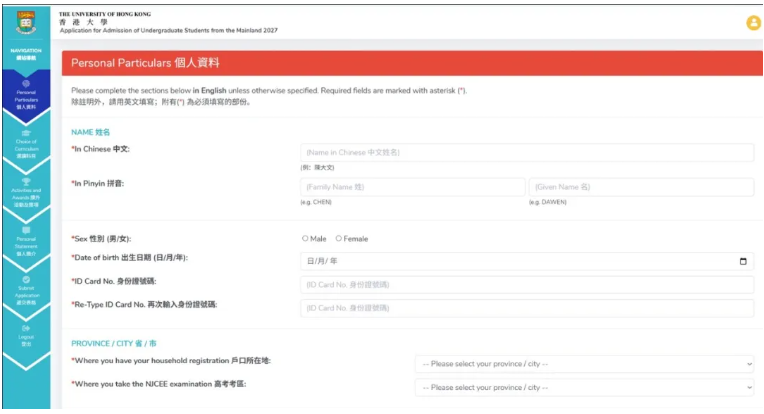Click the "In Pinyin 拼音" label
Viewport: 764px width, 414px height.
(98, 184)
